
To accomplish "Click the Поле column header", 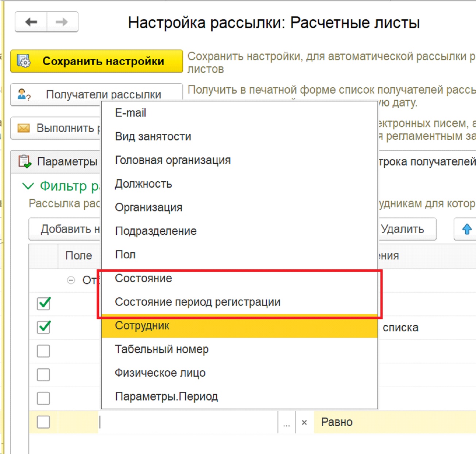I will (x=79, y=256).
